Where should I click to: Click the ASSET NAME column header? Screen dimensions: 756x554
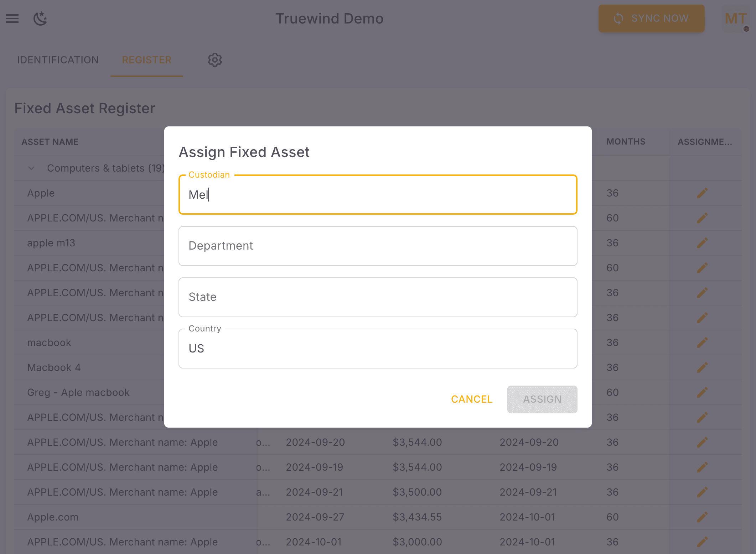(50, 141)
